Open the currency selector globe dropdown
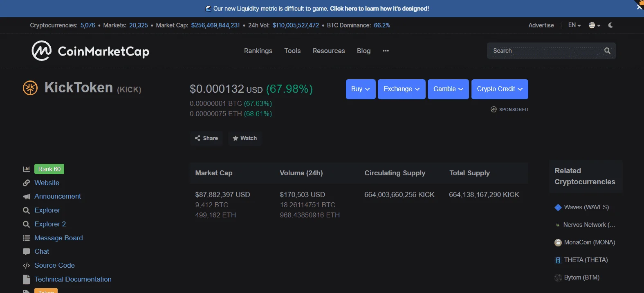644x293 pixels. [595, 25]
